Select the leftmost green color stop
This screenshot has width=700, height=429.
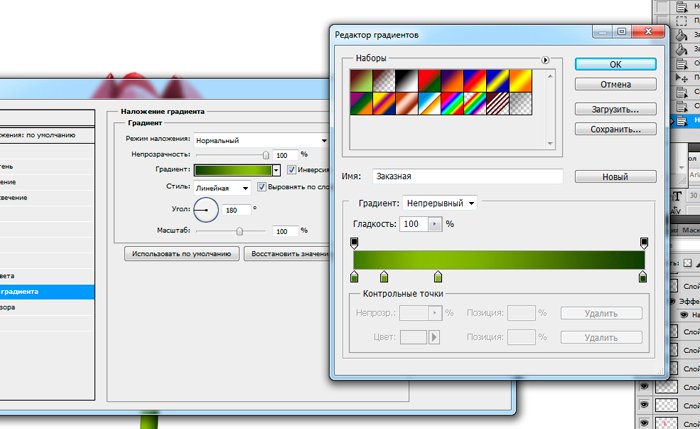click(355, 276)
